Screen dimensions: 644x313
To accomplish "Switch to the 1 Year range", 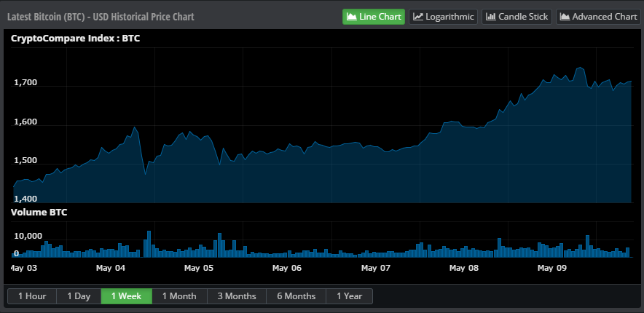I will (350, 296).
